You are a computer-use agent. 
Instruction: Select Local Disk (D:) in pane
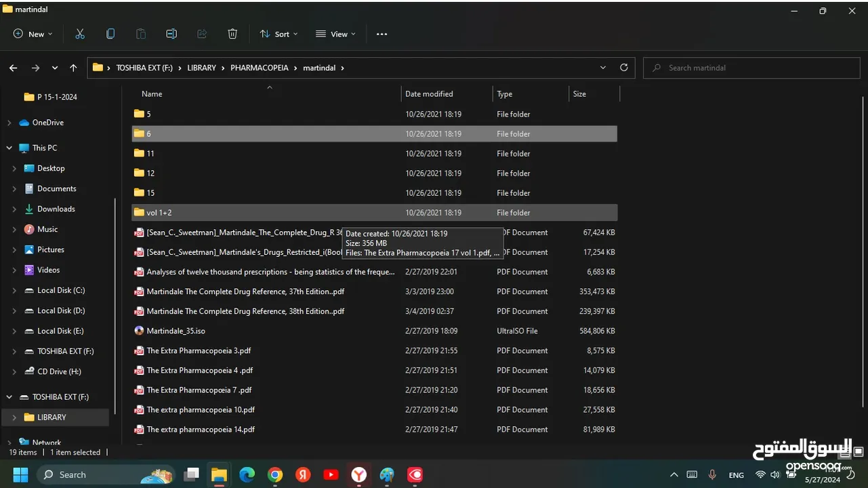pyautogui.click(x=61, y=310)
